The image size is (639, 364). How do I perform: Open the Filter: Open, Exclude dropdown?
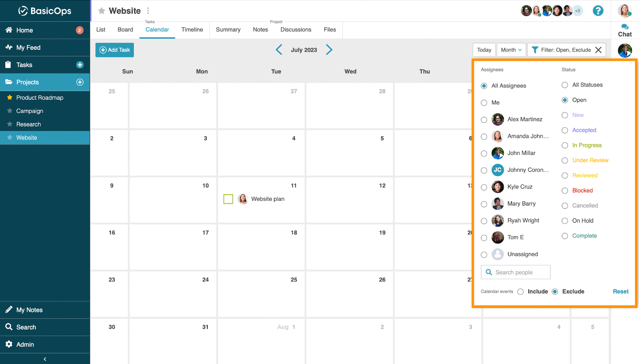pyautogui.click(x=562, y=50)
